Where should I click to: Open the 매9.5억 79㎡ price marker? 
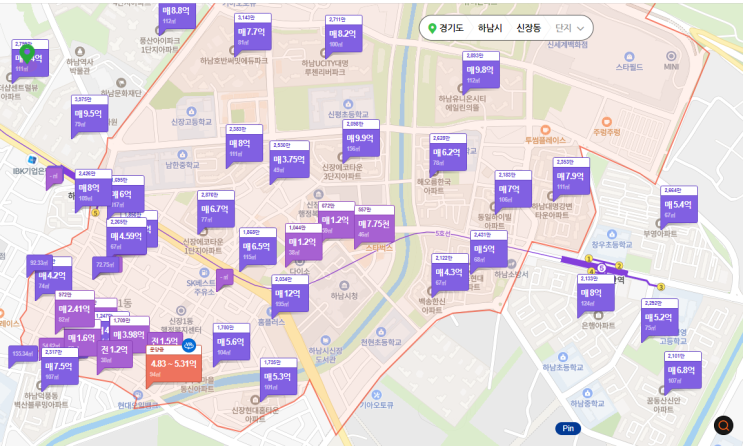pos(90,115)
